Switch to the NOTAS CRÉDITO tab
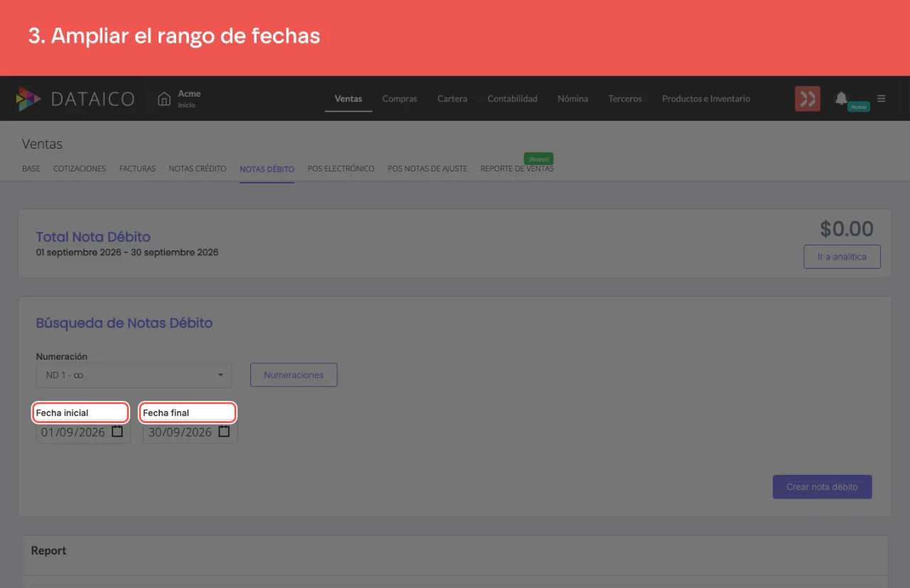This screenshot has width=910, height=588. [198, 169]
